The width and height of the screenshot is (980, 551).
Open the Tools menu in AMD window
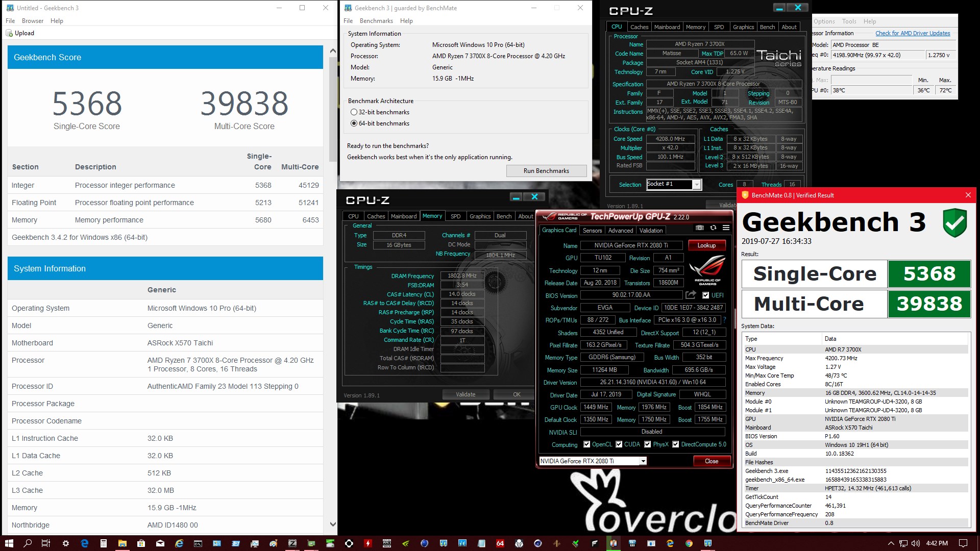[849, 21]
